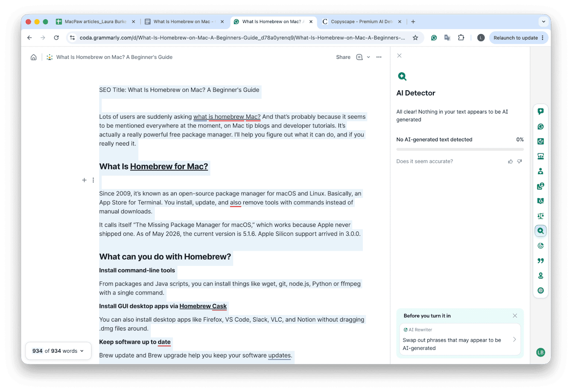Screen dimensions: 572x392
Task: Open the block drag-handle dots menu
Action: click(93, 180)
